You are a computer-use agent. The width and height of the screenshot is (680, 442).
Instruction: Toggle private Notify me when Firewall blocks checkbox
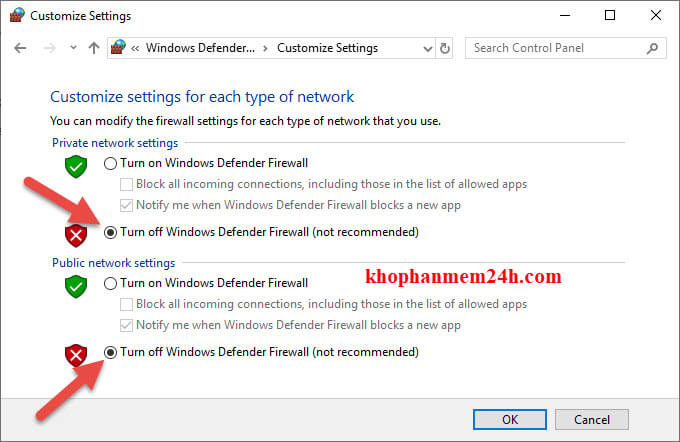pos(126,205)
